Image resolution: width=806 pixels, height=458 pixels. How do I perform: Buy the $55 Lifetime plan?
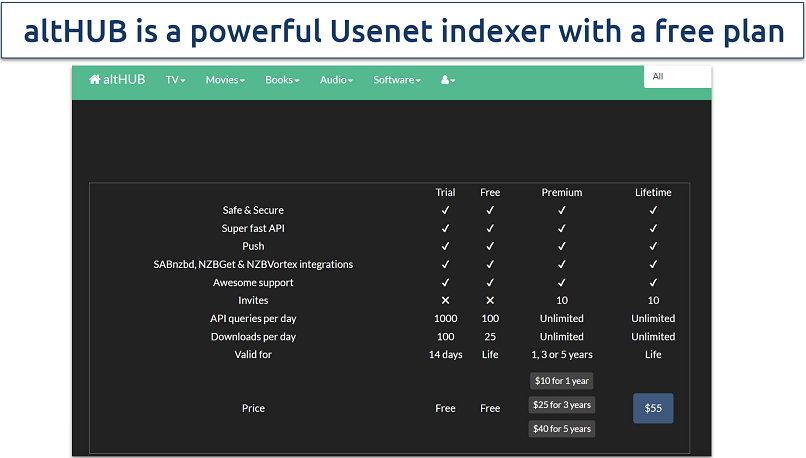click(x=653, y=408)
